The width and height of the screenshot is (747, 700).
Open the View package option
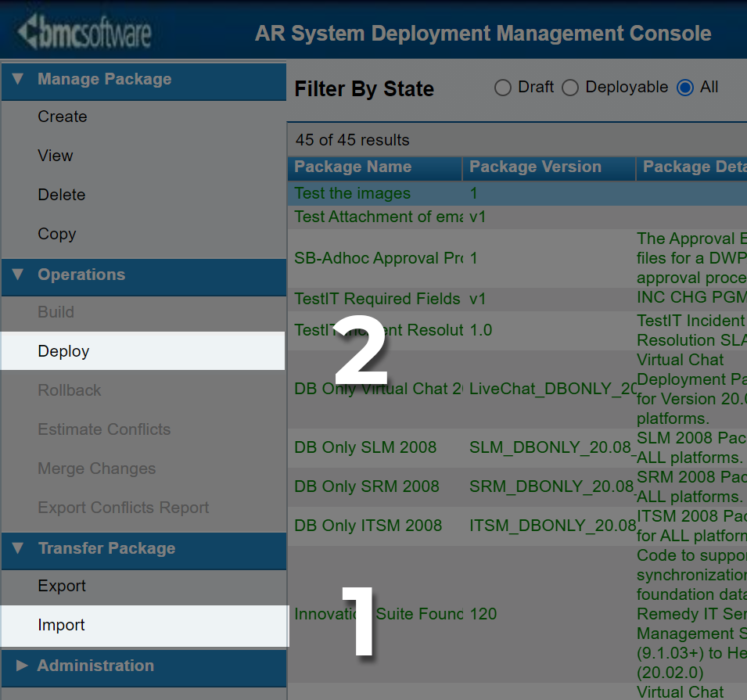(x=56, y=156)
